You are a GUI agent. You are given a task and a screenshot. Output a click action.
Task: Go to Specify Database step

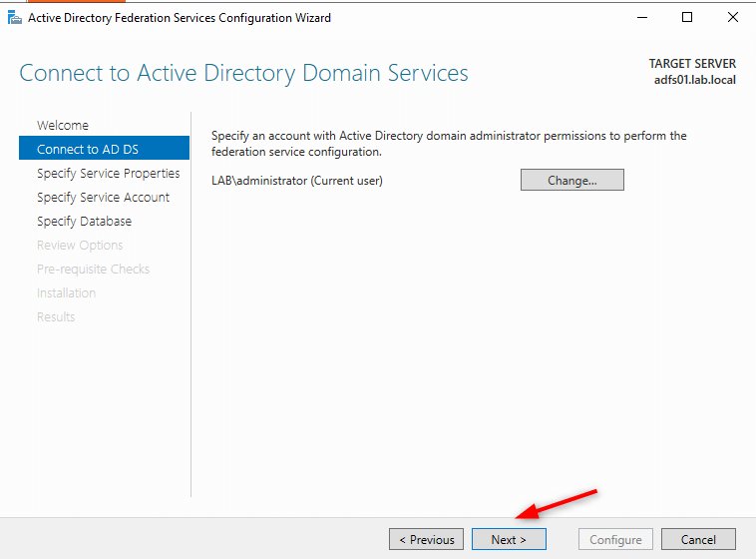click(x=85, y=221)
